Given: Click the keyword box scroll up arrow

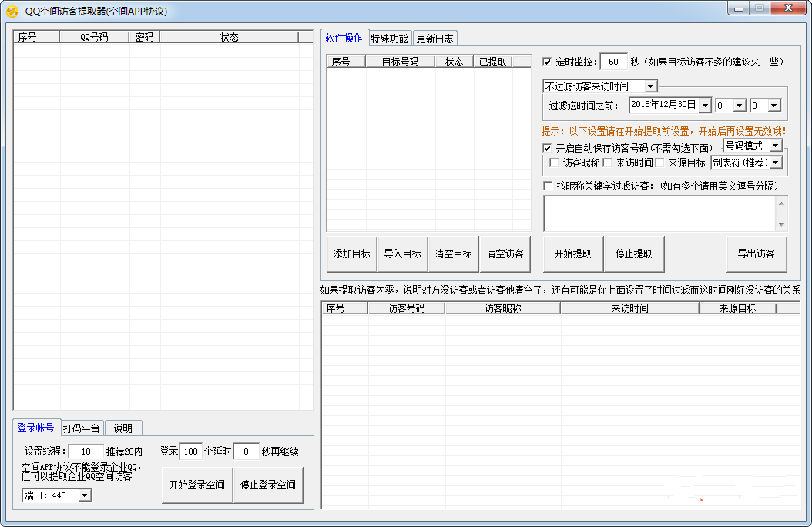Looking at the screenshot, I should point(781,203).
